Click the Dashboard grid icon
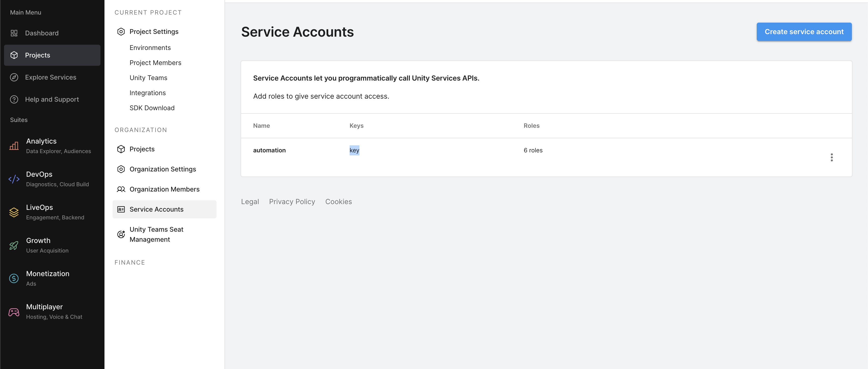 pos(14,33)
